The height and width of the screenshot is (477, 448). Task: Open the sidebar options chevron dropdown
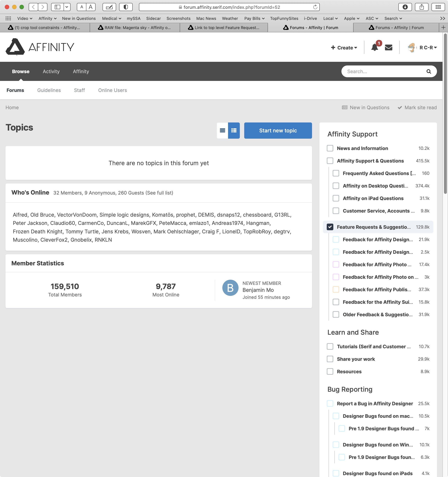(x=67, y=7)
